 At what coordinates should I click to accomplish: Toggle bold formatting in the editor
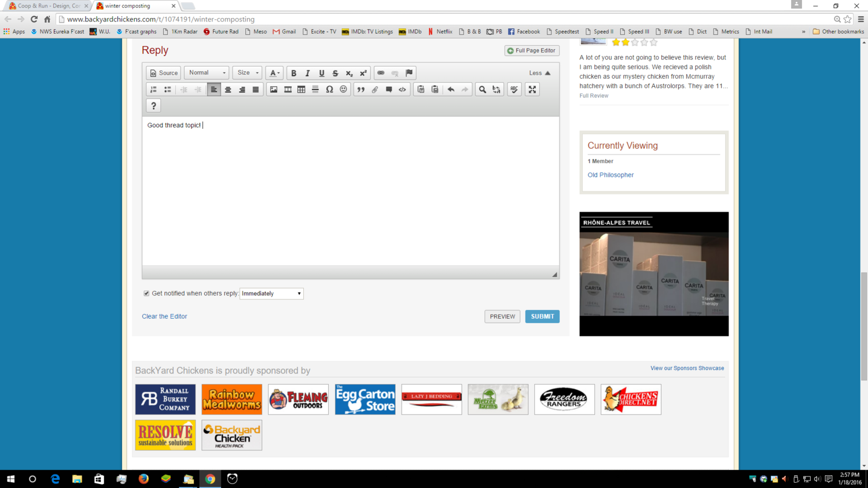(293, 73)
